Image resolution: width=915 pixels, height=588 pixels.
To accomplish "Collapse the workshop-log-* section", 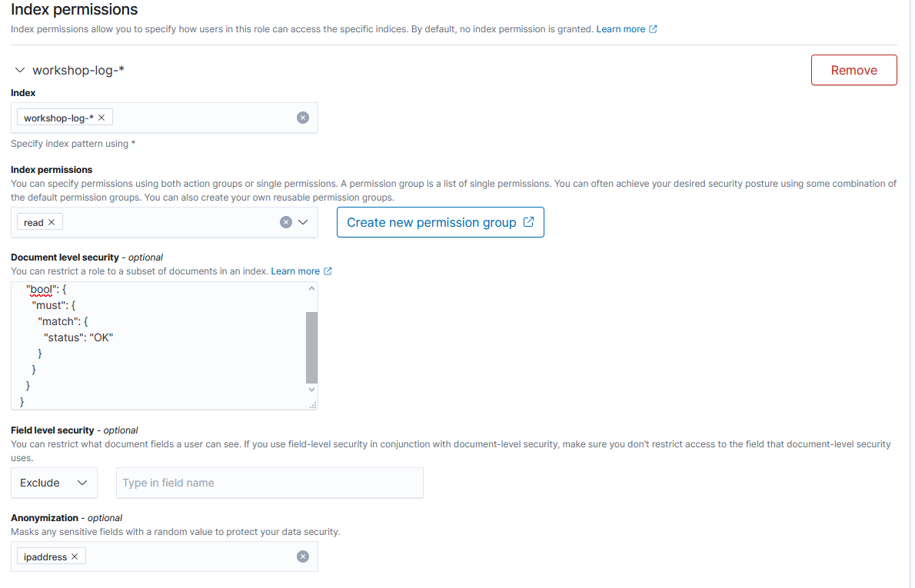I will click(20, 70).
